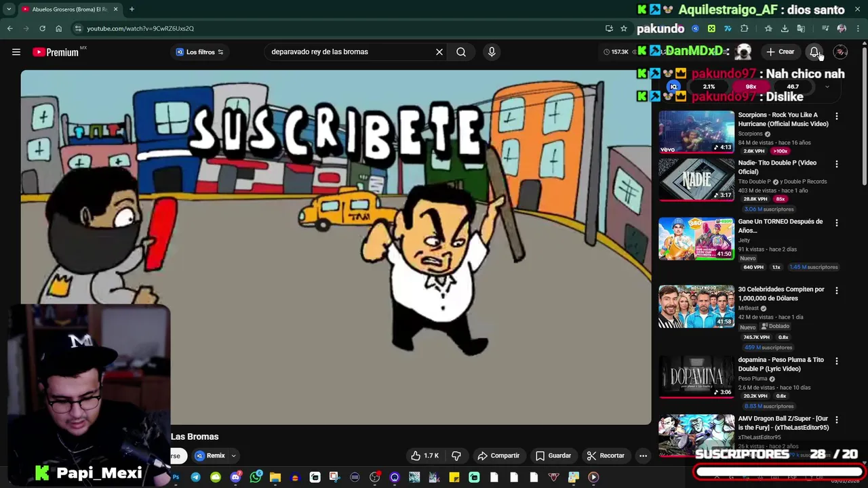
Task: Select the Abuelos Groseros tab
Action: click(69, 9)
